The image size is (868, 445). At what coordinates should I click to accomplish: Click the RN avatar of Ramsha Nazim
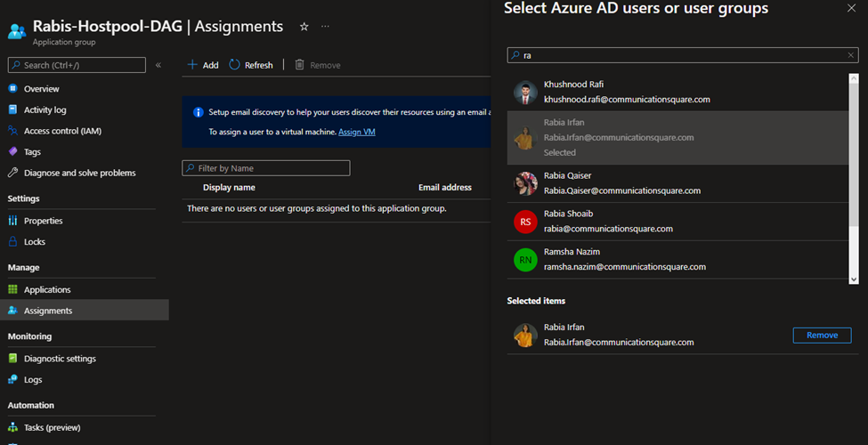[x=525, y=260]
